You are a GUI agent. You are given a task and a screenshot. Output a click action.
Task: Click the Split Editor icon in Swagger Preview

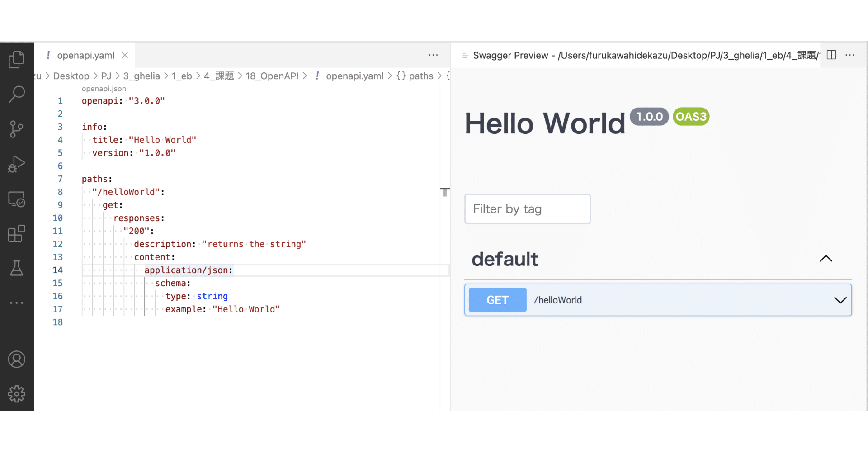click(x=831, y=55)
